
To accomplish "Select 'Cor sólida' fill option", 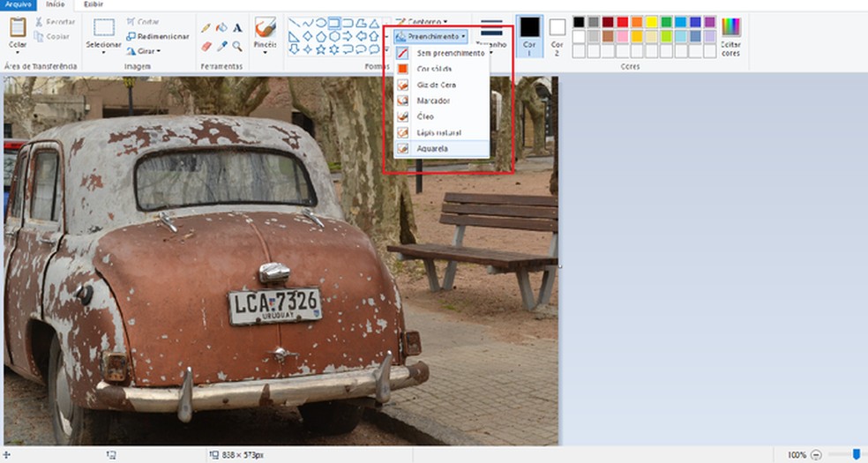I will pyautogui.click(x=441, y=69).
